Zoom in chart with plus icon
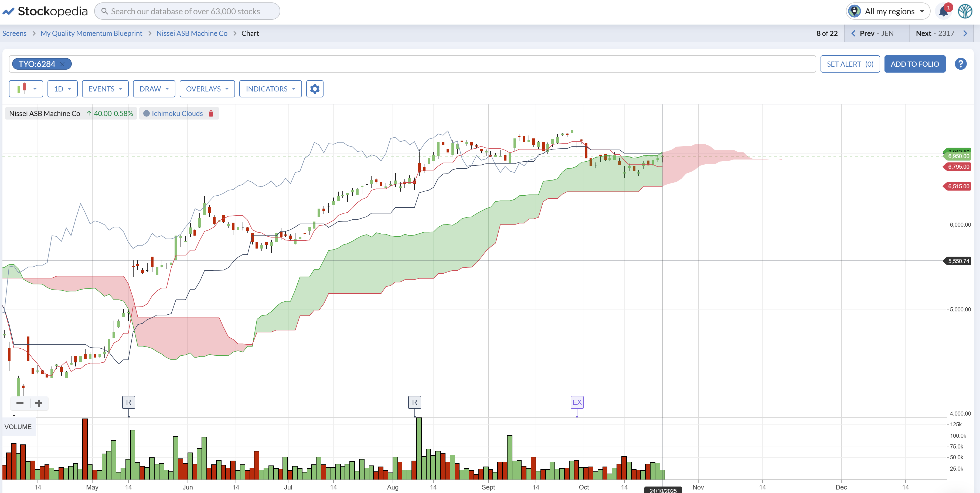980x493 pixels. click(x=39, y=403)
